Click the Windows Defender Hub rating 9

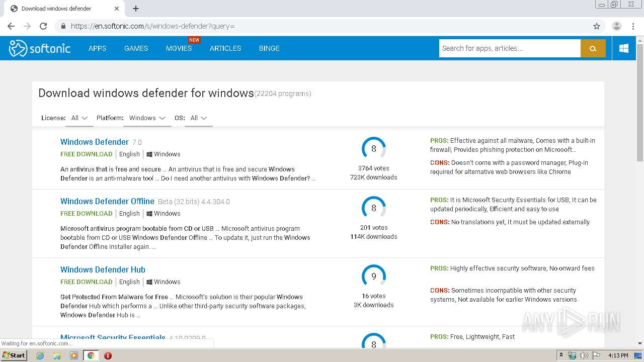coord(374,277)
